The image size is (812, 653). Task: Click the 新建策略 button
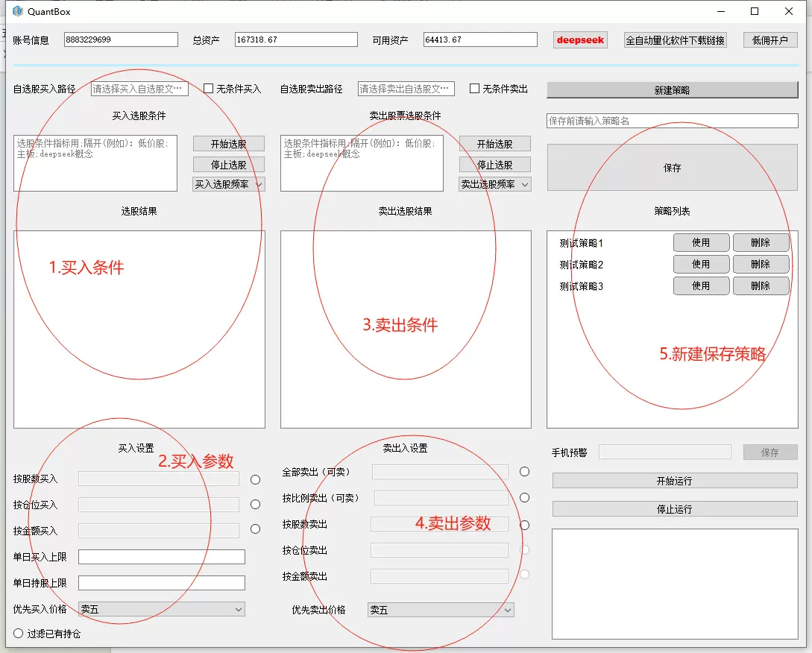click(x=671, y=89)
